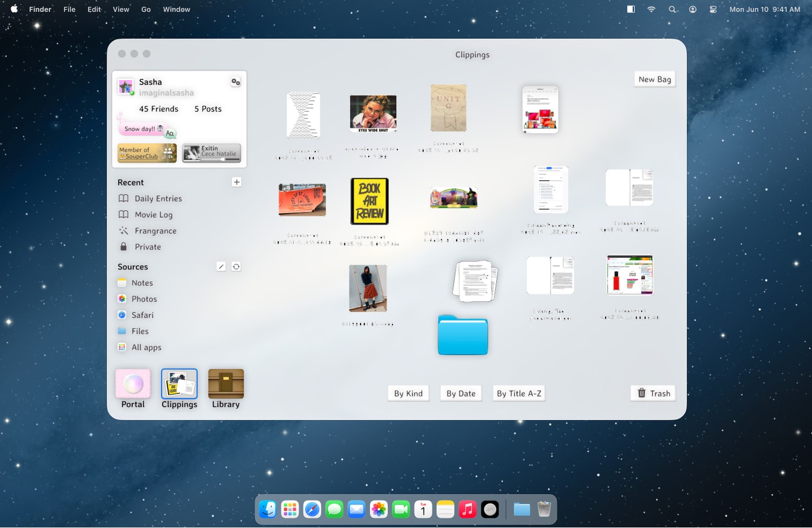Image resolution: width=812 pixels, height=528 pixels.
Task: Click Sasha's star profile avatar
Action: (126, 87)
